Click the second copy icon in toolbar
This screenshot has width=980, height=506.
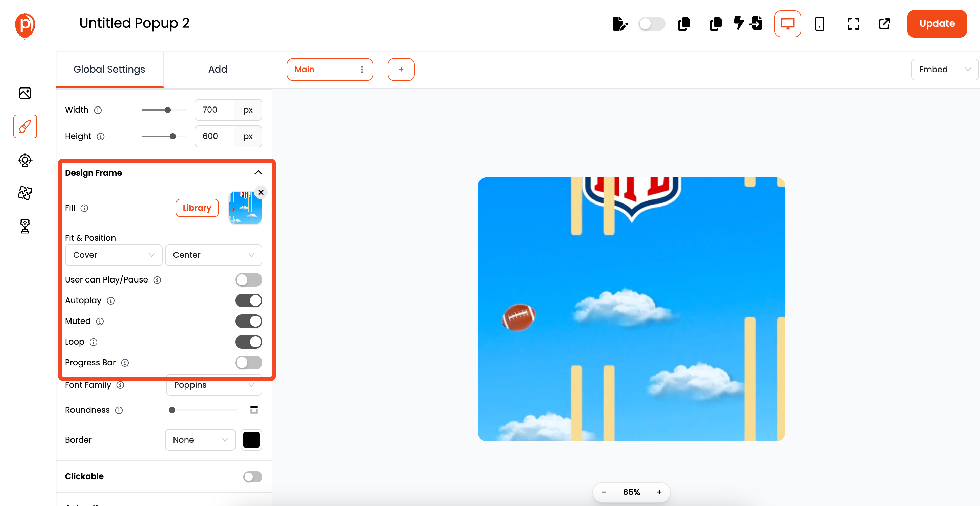coord(716,24)
